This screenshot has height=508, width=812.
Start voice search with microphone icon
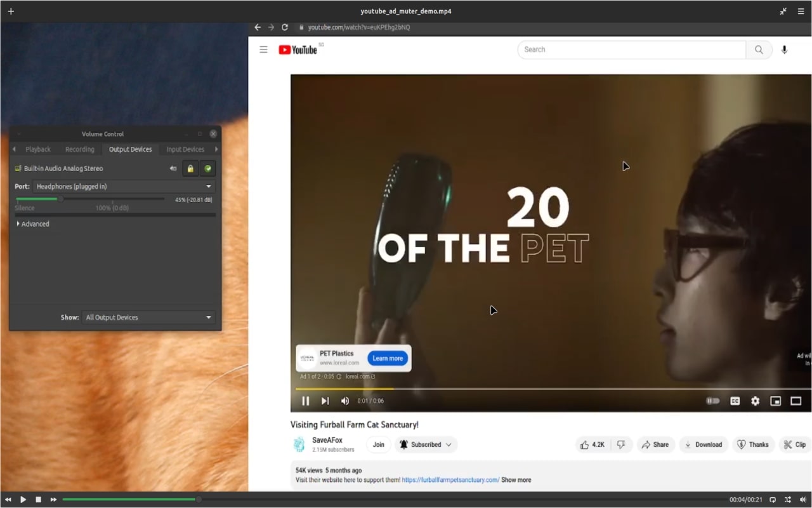pyautogui.click(x=785, y=50)
